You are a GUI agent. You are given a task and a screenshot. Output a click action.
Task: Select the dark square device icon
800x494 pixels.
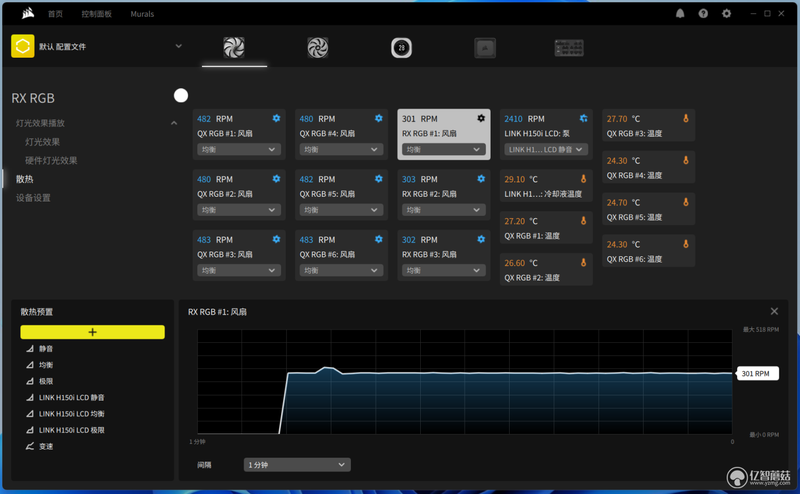tap(485, 48)
